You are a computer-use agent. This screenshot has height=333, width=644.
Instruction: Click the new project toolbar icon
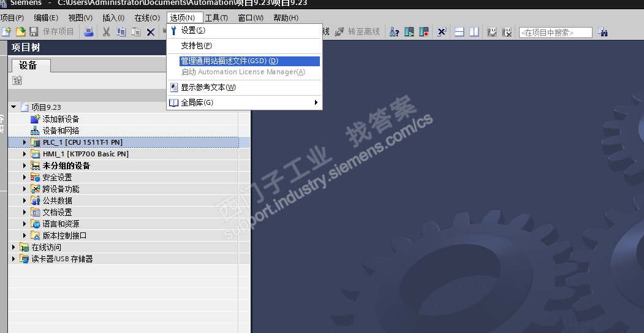tap(7, 32)
